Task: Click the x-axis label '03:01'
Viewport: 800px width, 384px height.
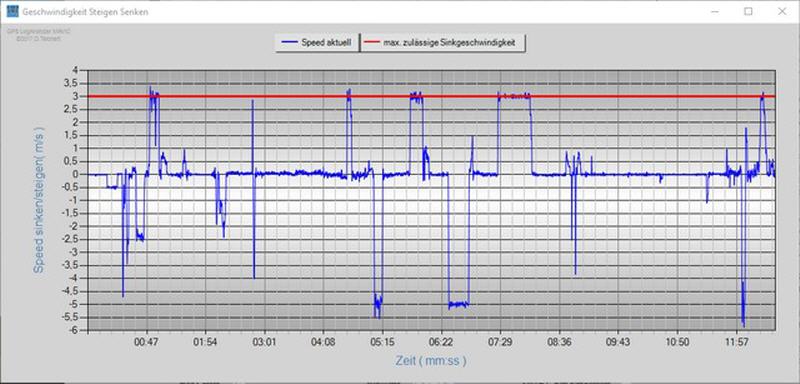Action: click(265, 342)
